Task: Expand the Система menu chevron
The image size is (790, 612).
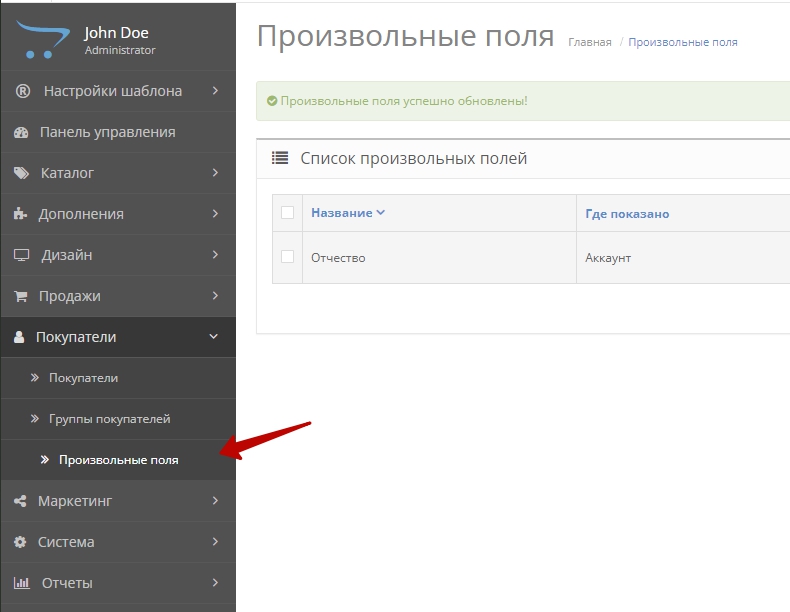Action: [x=215, y=541]
